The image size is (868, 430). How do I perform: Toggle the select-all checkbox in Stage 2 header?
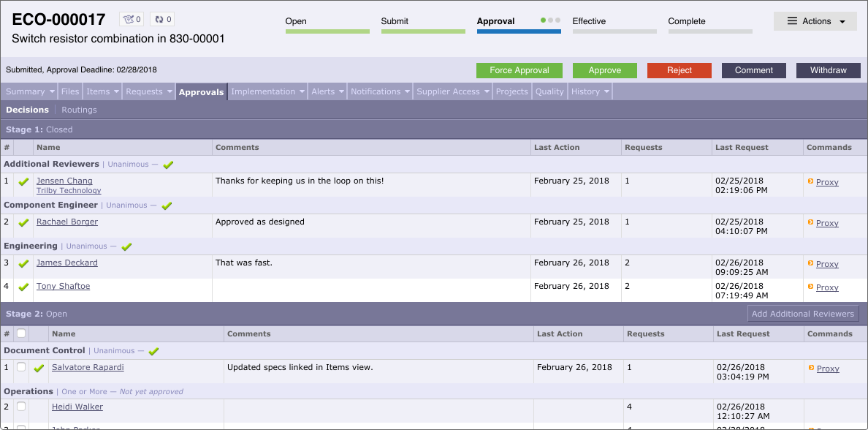[21, 333]
